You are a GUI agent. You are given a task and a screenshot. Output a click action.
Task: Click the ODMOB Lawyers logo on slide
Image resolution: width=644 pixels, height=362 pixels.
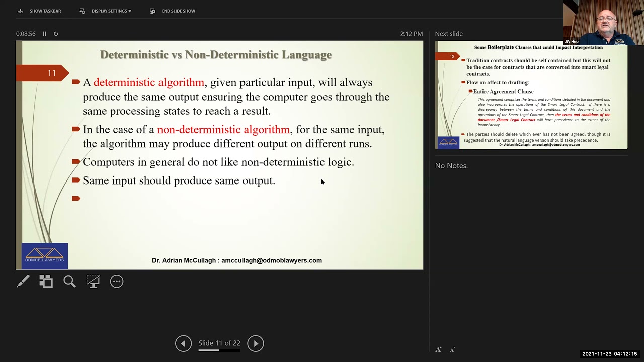[45, 256]
